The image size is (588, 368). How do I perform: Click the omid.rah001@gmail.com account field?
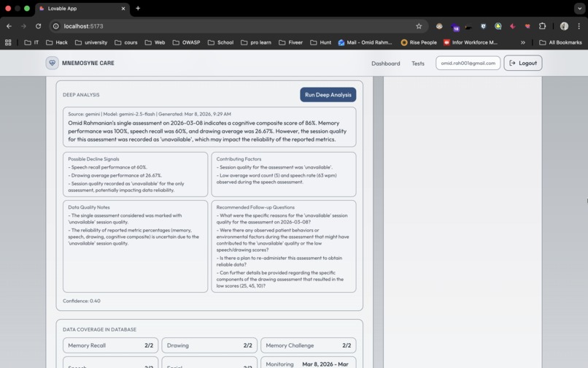pyautogui.click(x=468, y=63)
